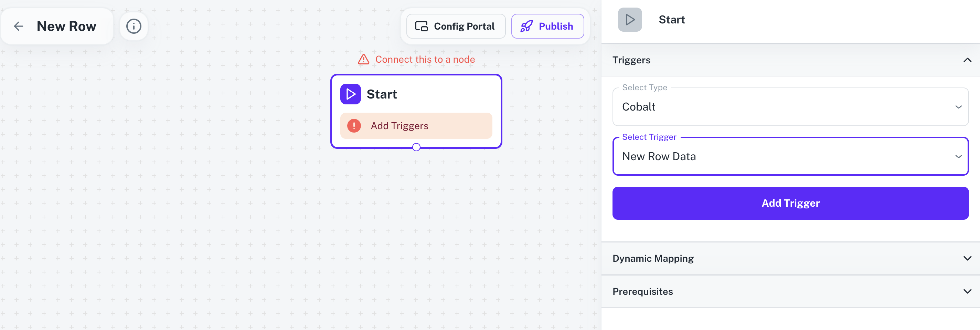Viewport: 980px width, 330px height.
Task: Expand the Prerequisites section
Action: [x=968, y=291]
